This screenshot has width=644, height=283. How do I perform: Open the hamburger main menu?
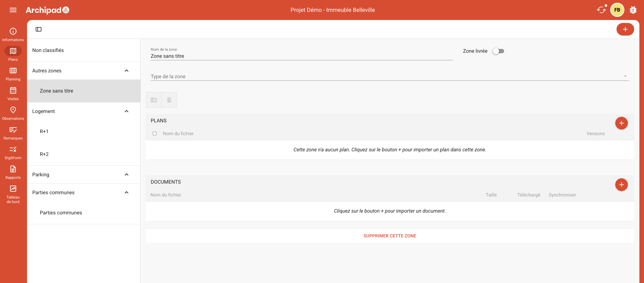coord(13,10)
